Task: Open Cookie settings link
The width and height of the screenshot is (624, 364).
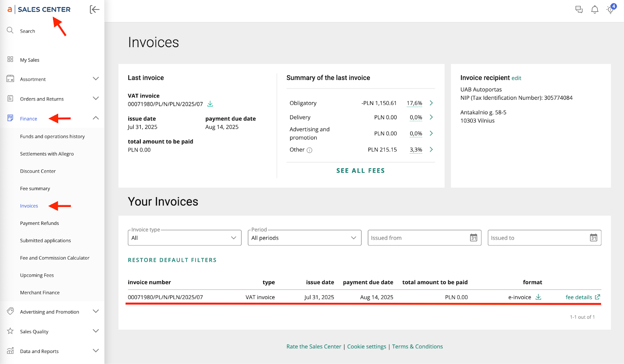Action: [367, 346]
